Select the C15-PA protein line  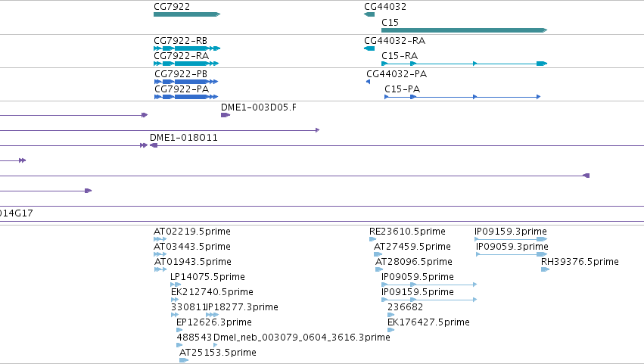(462, 97)
